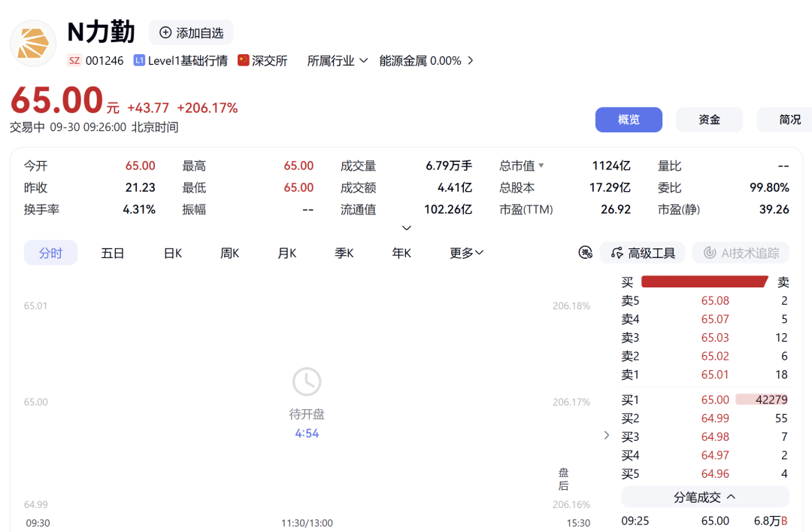Click the 卖1 price 65.01
Screen dimensions: 812x532
(715, 375)
